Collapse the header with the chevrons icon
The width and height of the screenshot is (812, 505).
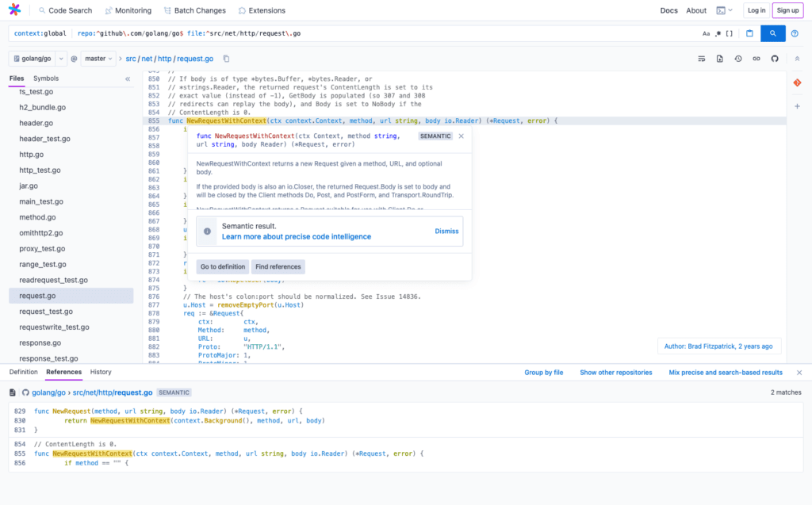pos(797,59)
